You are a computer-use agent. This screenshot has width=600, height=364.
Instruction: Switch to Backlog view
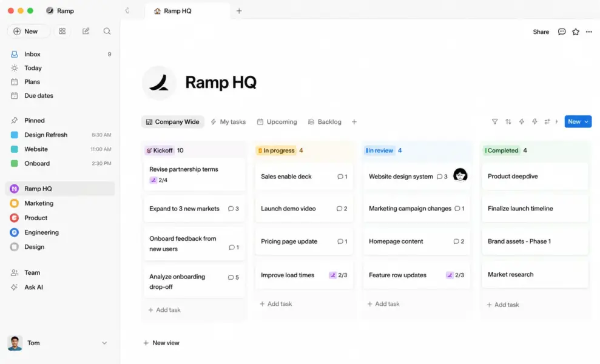(325, 122)
